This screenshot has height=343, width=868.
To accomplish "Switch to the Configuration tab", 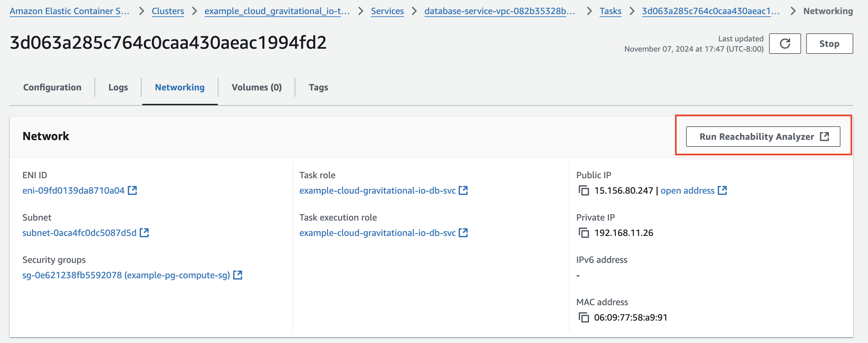I will point(52,87).
